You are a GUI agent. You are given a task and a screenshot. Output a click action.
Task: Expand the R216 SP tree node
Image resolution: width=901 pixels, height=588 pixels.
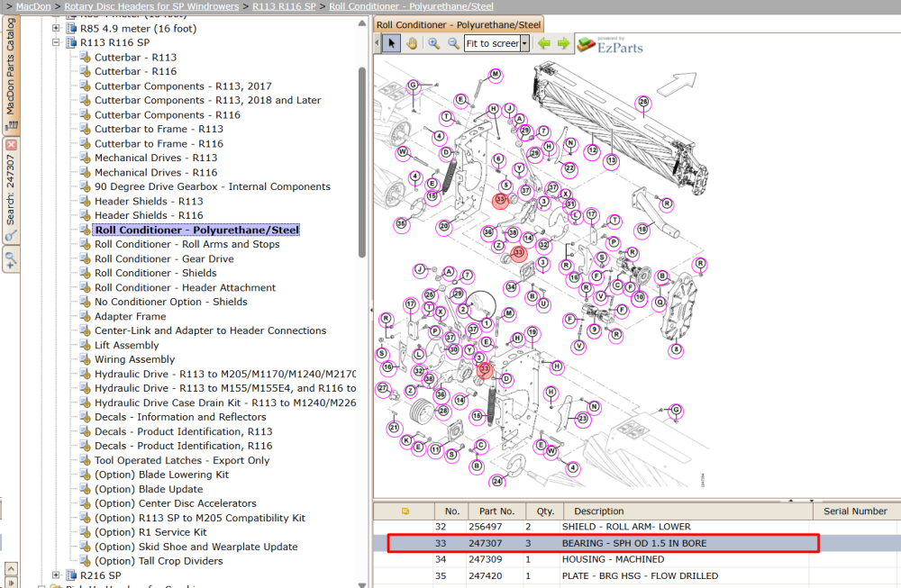click(x=56, y=574)
